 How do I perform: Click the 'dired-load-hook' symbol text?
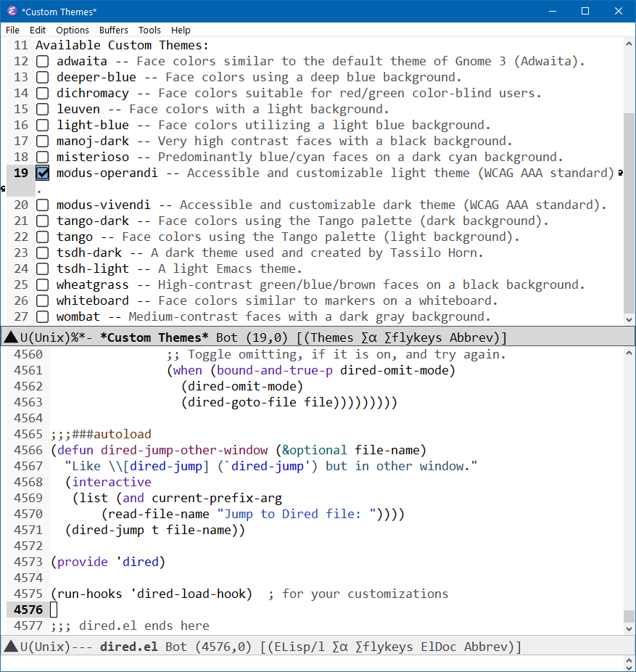191,594
